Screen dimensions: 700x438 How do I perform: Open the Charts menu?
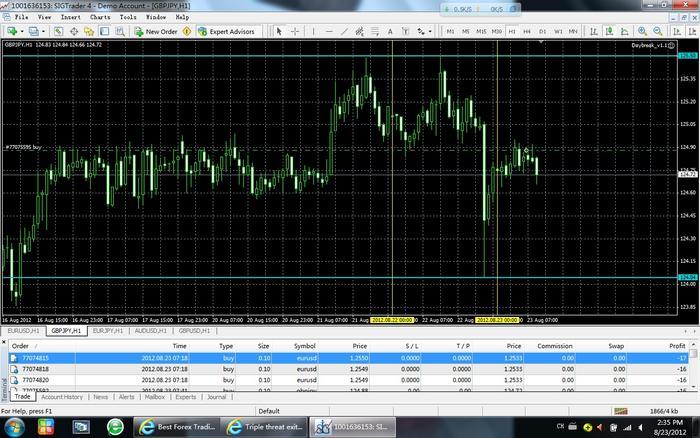100,17
